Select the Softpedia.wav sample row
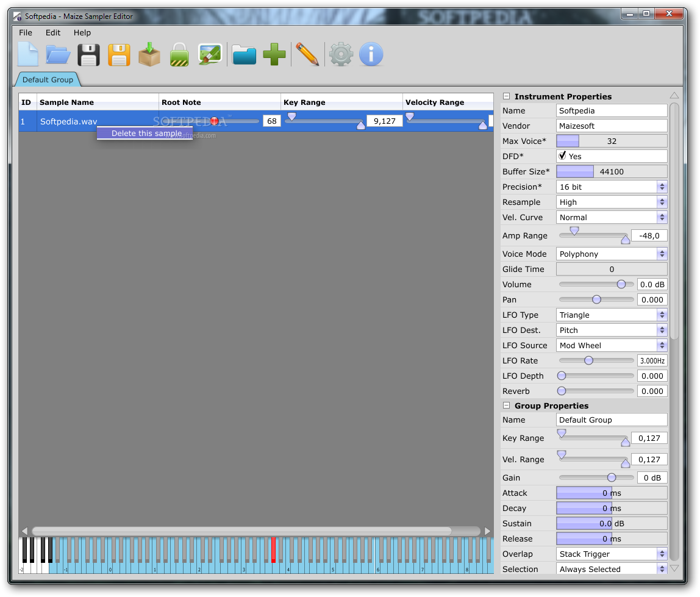 256,121
